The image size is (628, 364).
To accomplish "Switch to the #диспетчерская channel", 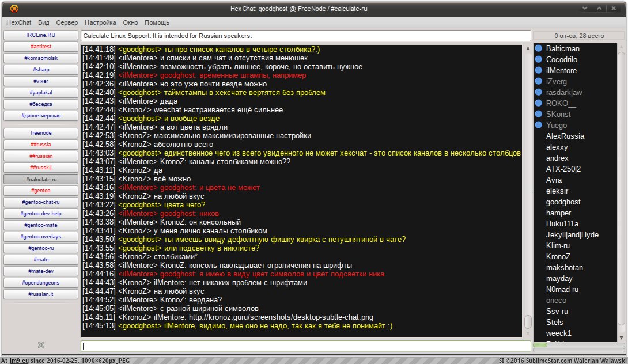I will (41, 116).
